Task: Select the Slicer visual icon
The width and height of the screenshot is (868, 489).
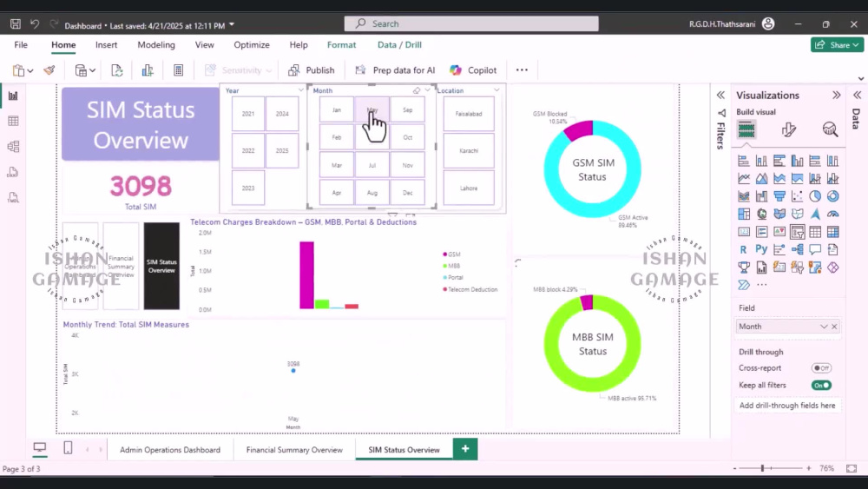Action: point(797,232)
